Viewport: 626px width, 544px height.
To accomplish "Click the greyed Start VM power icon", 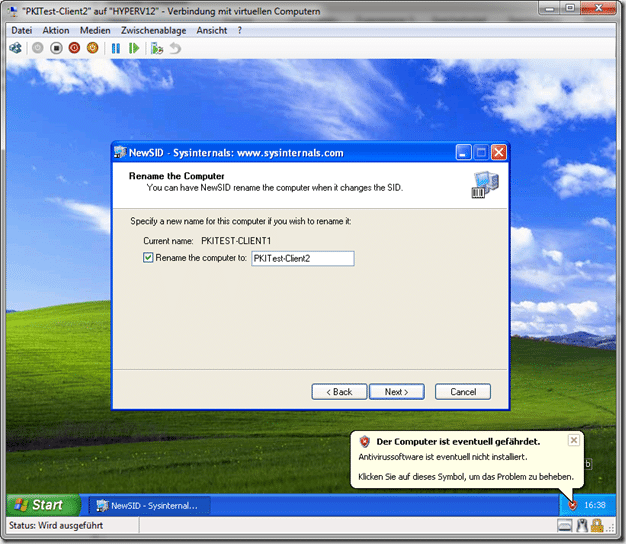I will (x=38, y=48).
